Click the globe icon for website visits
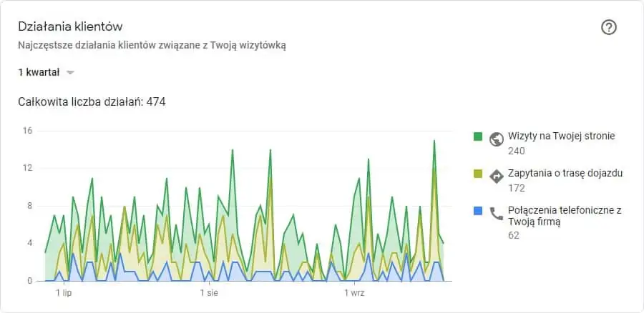The image size is (644, 313). (x=496, y=139)
